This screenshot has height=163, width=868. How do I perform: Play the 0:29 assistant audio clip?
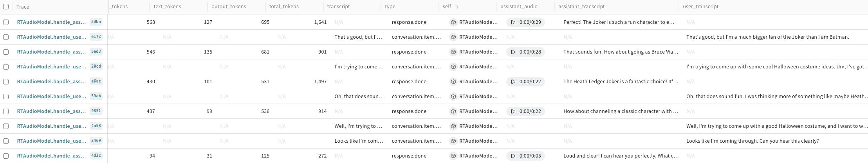[x=513, y=22]
